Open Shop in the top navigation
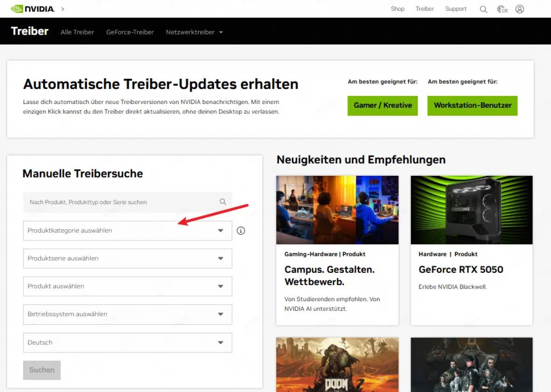Viewport: 551px width, 392px height. [398, 9]
